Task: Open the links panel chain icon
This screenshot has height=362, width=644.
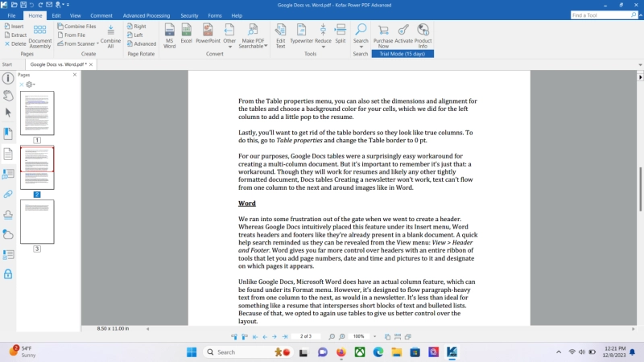Action: tap(8, 194)
